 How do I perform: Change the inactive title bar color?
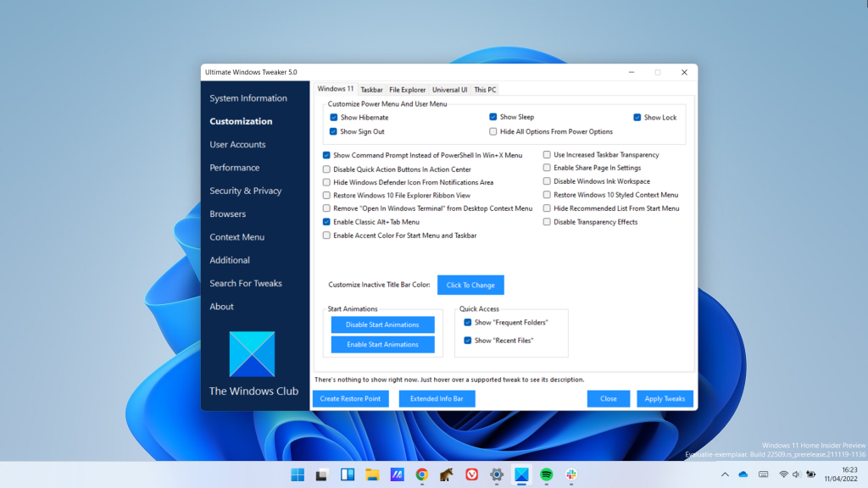point(470,285)
